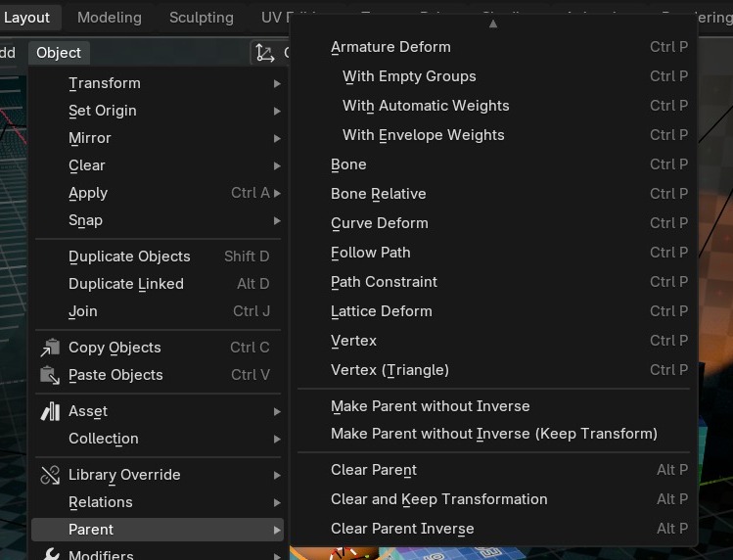The image size is (733, 560).
Task: Choose Join from Object menu
Action: [158, 311]
